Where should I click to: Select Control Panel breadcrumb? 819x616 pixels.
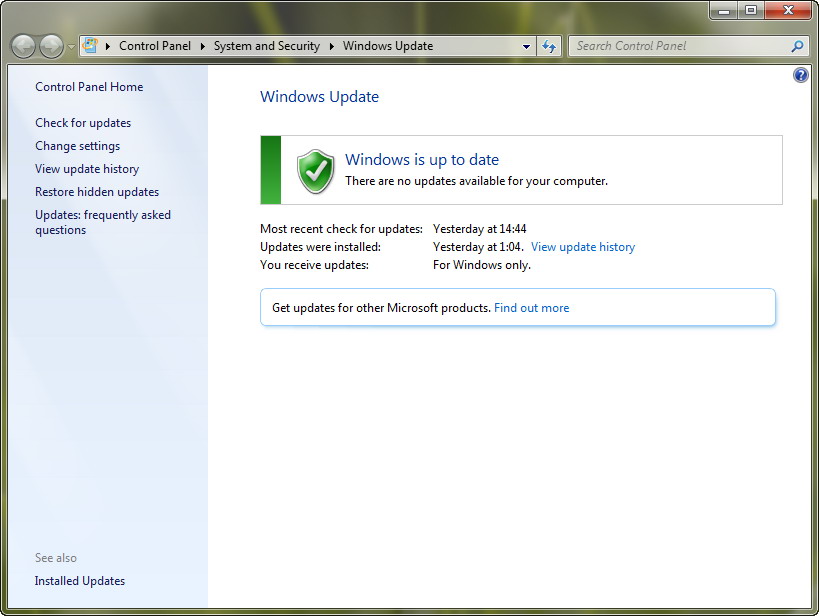point(155,46)
